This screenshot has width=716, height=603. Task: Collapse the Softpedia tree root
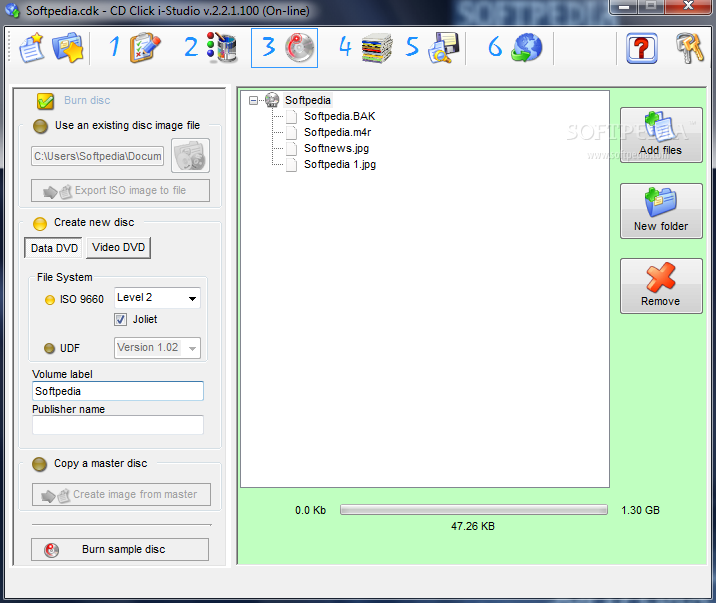click(x=253, y=100)
